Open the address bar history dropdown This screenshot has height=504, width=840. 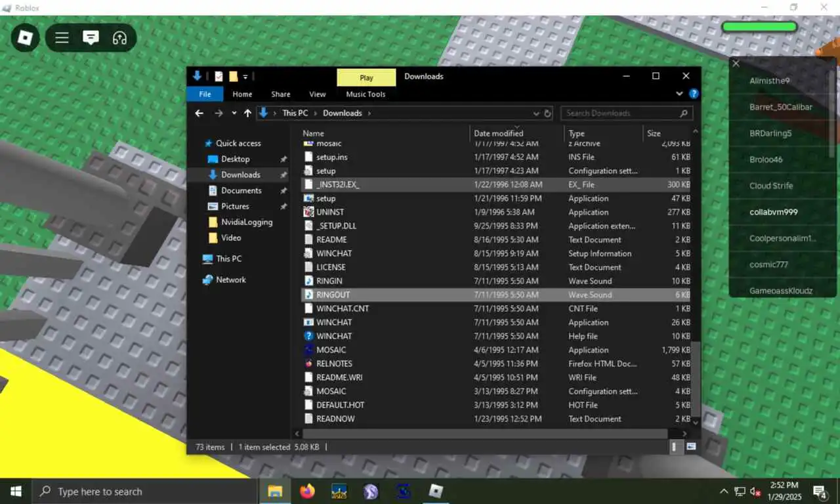click(x=536, y=114)
